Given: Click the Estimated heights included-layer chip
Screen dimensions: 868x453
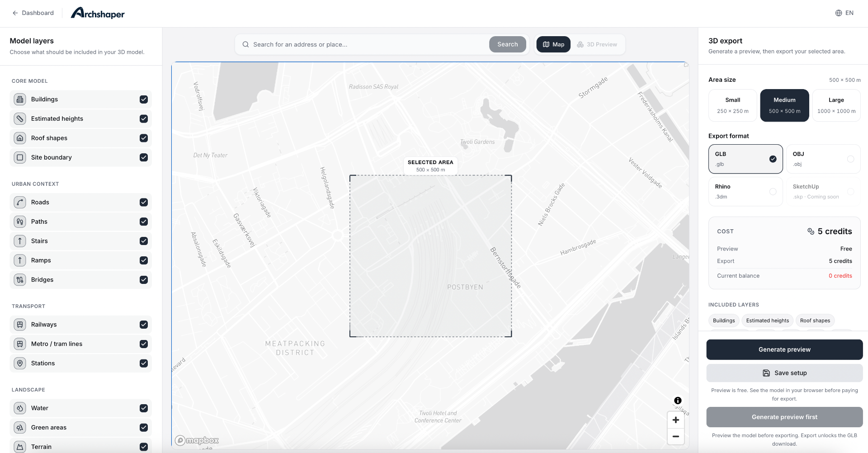Looking at the screenshot, I should (x=767, y=321).
